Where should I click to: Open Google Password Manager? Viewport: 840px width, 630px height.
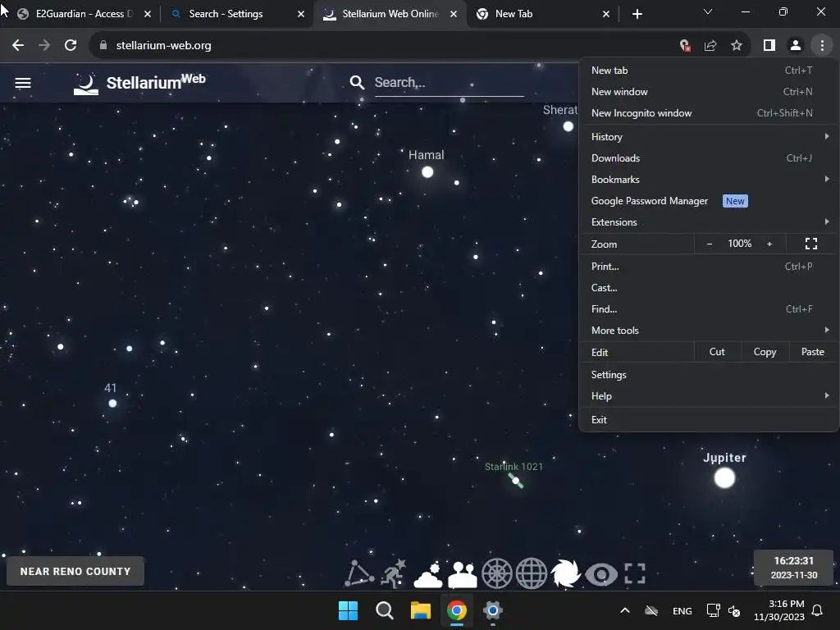pos(709,201)
